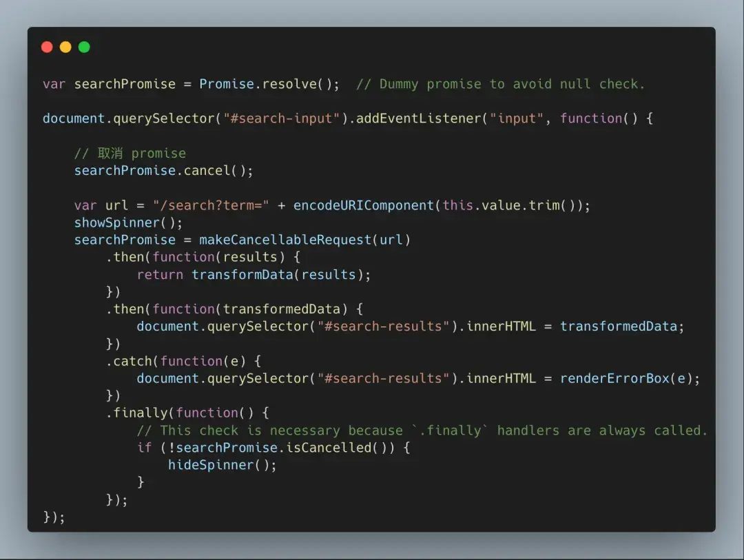Click '.then(function(results) {' line

pyautogui.click(x=203, y=257)
